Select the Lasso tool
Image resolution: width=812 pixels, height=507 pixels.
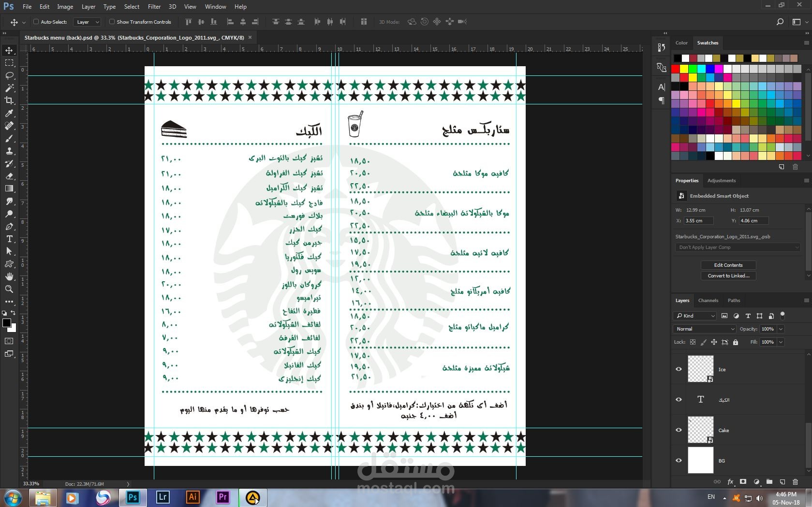pos(9,75)
